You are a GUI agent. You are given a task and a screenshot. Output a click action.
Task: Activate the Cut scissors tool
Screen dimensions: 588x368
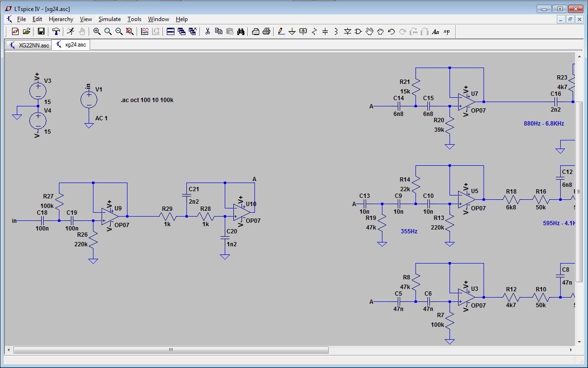point(208,32)
